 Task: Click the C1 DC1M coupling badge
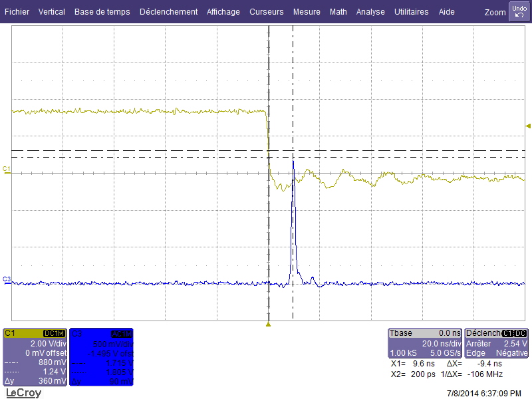click(x=55, y=334)
